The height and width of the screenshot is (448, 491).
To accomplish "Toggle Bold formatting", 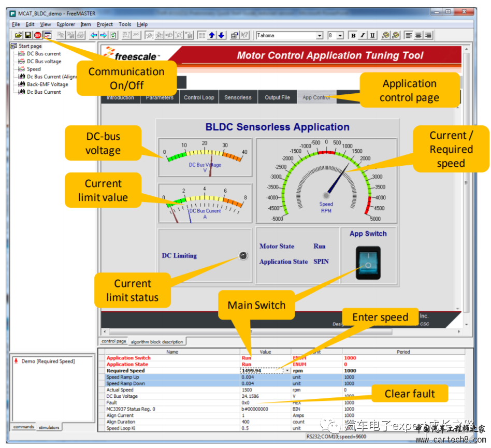I will click(353, 35).
